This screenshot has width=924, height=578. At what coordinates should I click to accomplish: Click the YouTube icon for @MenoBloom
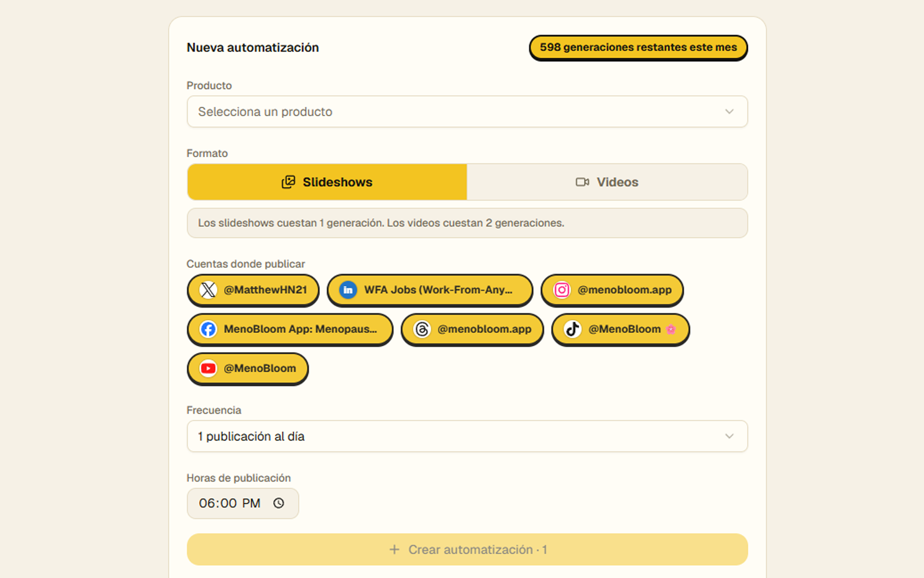click(x=208, y=368)
